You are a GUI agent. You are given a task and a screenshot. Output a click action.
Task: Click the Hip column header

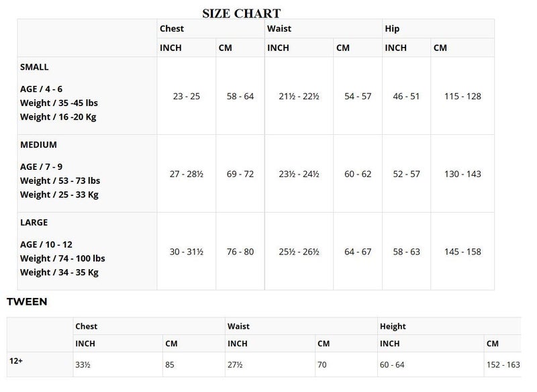[x=392, y=29]
